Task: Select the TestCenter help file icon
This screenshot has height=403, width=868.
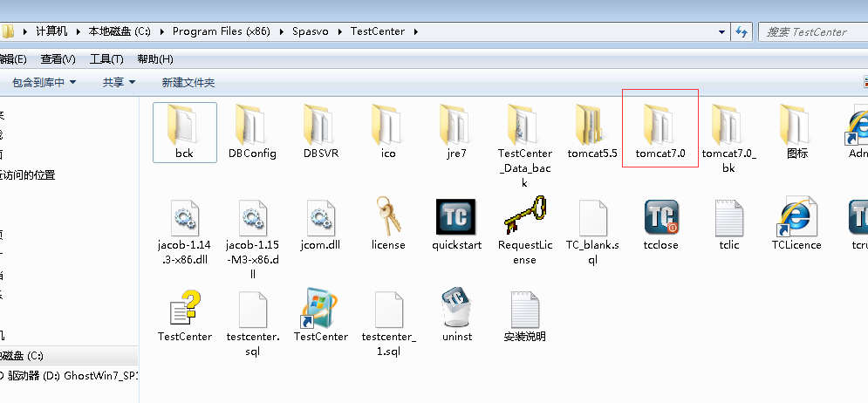Action: (184, 310)
